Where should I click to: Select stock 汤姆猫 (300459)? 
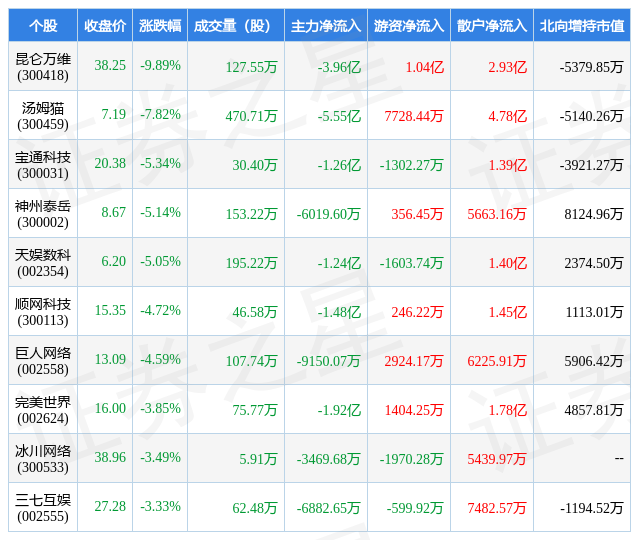tap(43, 116)
